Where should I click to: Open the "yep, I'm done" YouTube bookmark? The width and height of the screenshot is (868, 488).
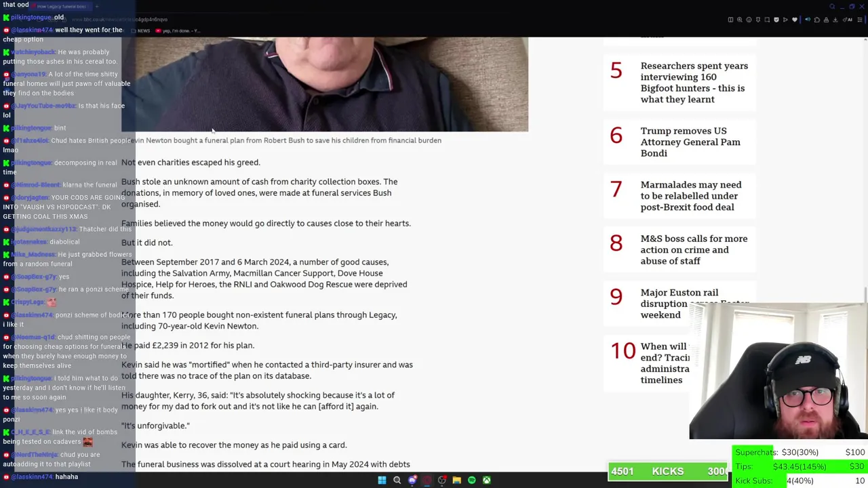point(178,30)
